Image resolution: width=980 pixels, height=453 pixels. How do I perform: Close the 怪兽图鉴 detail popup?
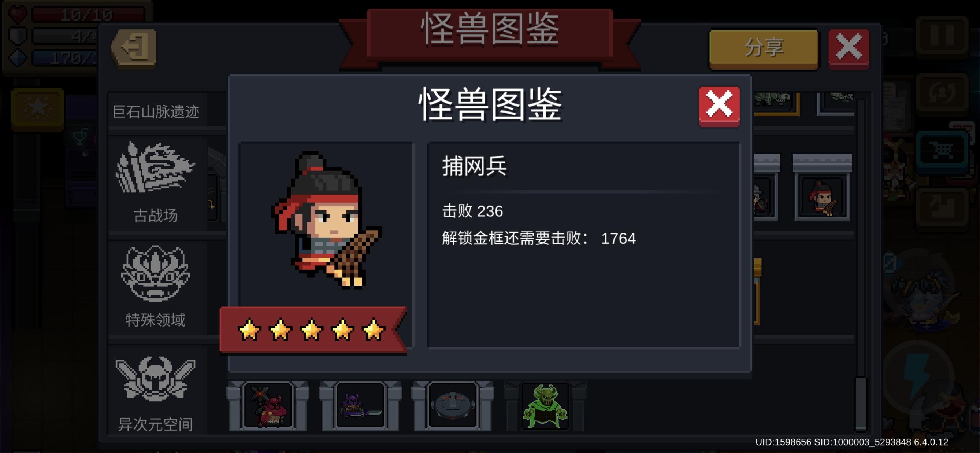pyautogui.click(x=719, y=106)
